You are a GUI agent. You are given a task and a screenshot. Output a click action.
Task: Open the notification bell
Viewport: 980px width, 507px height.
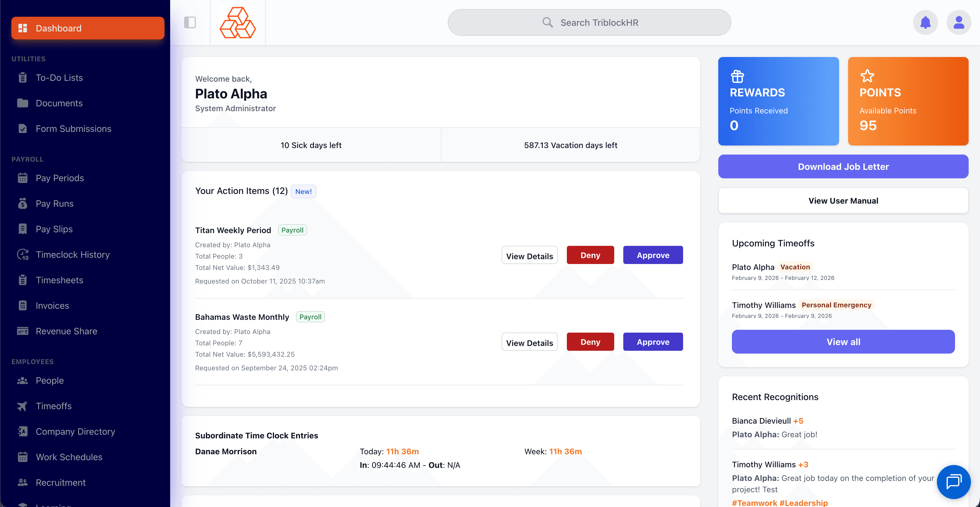tap(926, 22)
